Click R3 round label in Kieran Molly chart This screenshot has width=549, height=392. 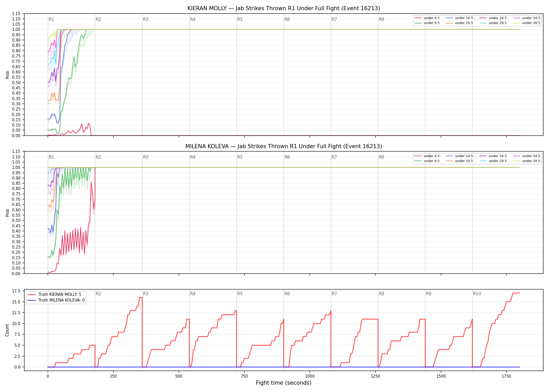tap(146, 19)
